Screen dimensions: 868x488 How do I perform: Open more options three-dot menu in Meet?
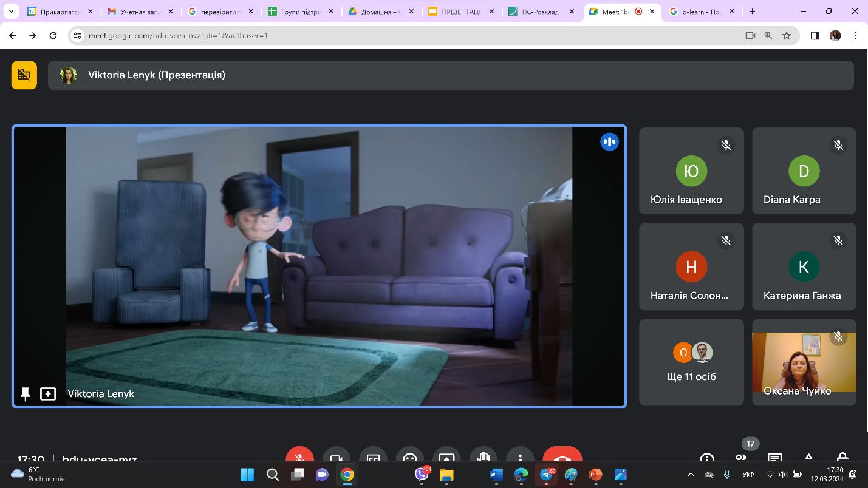pyautogui.click(x=520, y=458)
